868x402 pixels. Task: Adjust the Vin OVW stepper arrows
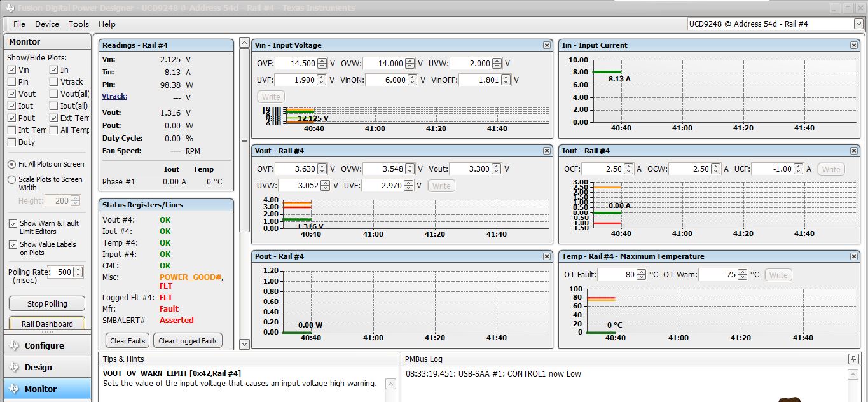[410, 64]
